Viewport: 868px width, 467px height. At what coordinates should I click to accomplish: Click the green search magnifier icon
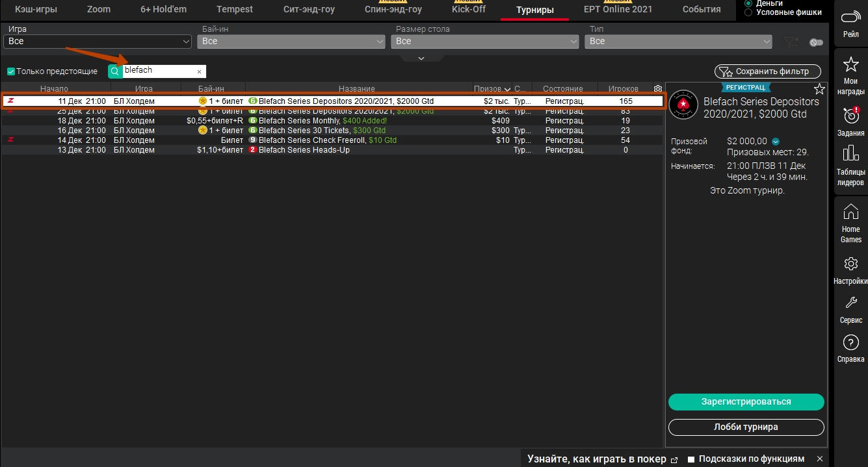114,71
